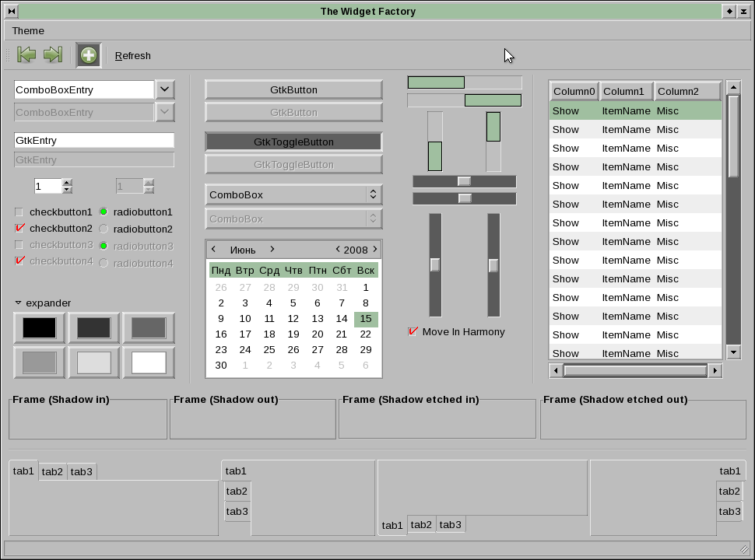Select day 15 in the calendar
Viewport: 755px width, 560px height.
click(x=366, y=318)
